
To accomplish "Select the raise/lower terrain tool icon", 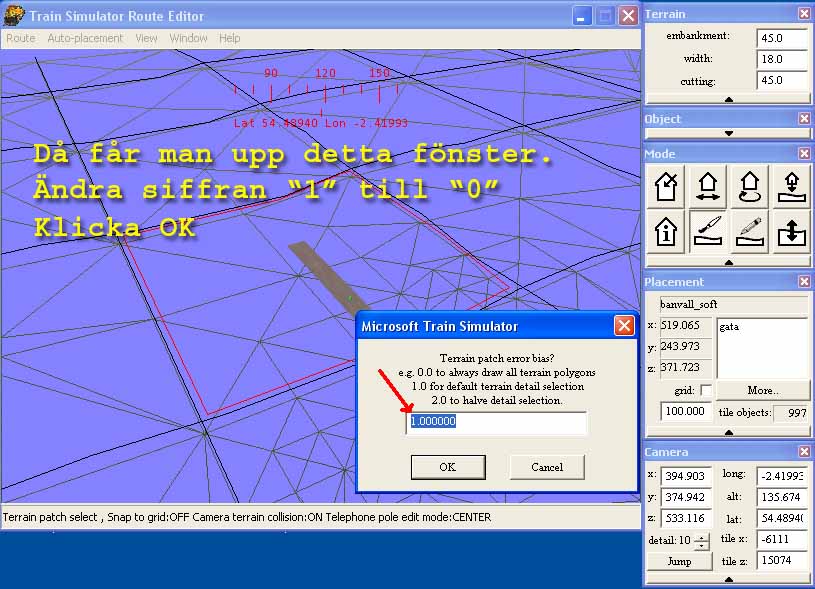I will [x=792, y=231].
